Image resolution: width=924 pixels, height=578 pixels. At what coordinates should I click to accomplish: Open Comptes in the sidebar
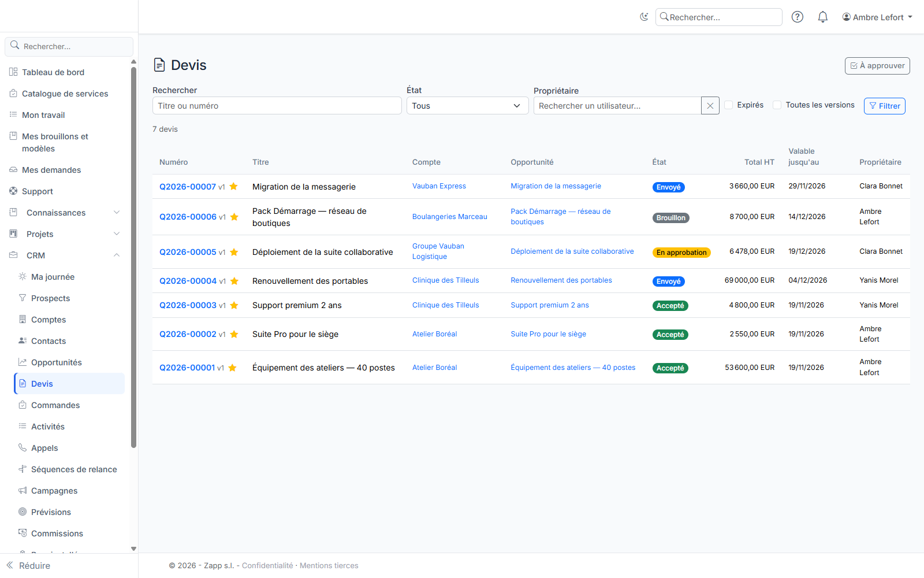tap(69, 320)
